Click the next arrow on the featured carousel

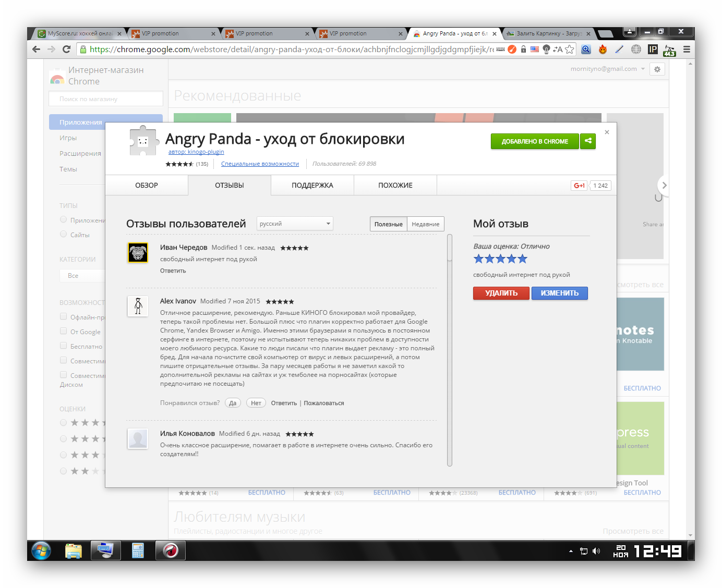pos(664,185)
